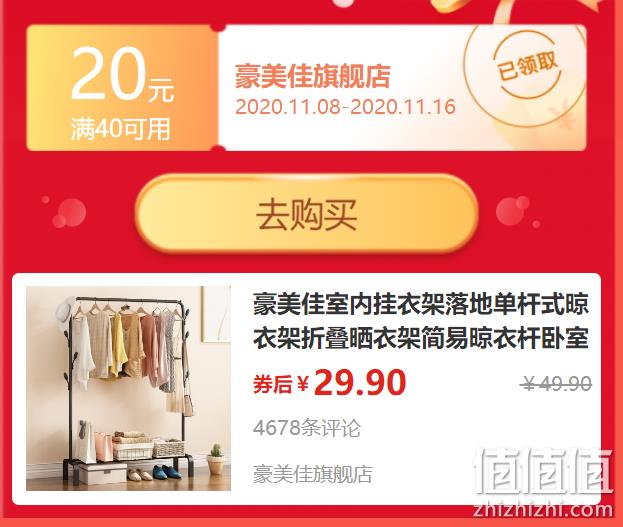Tap the gold coin decoration at top
The width and height of the screenshot is (623, 527).
pyautogui.click(x=449, y=6)
